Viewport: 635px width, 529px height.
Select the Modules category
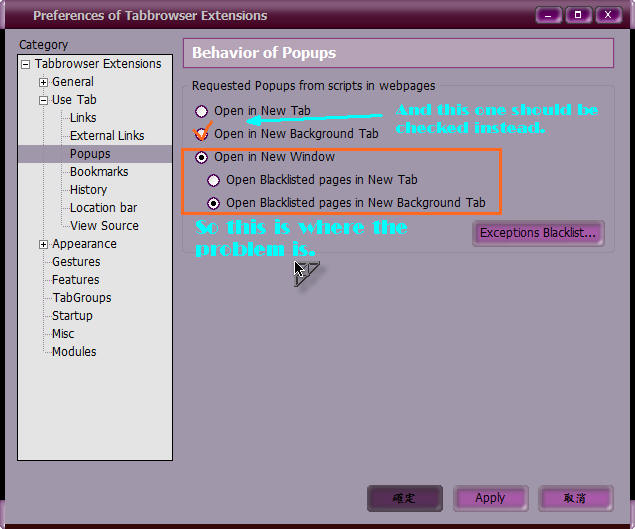pos(74,352)
